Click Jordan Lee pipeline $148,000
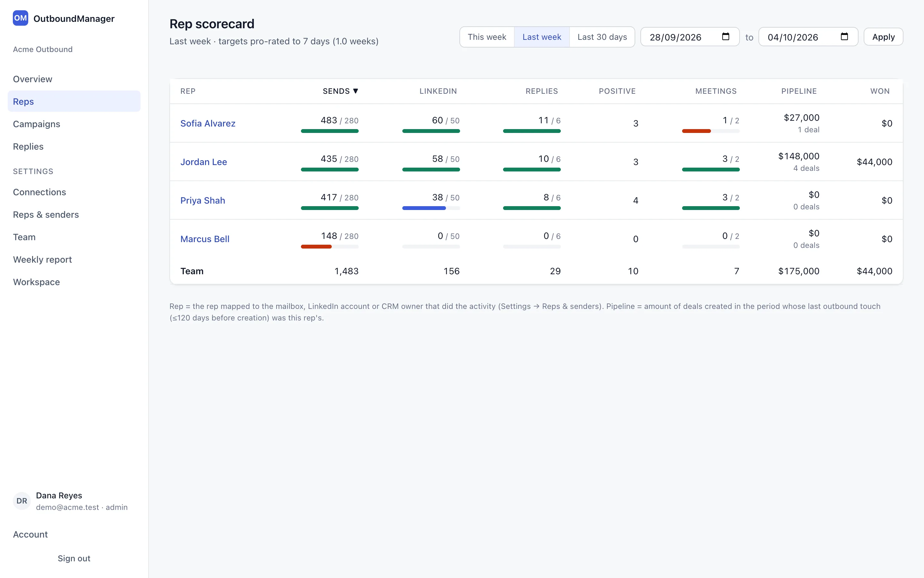The image size is (924, 578). (x=798, y=156)
